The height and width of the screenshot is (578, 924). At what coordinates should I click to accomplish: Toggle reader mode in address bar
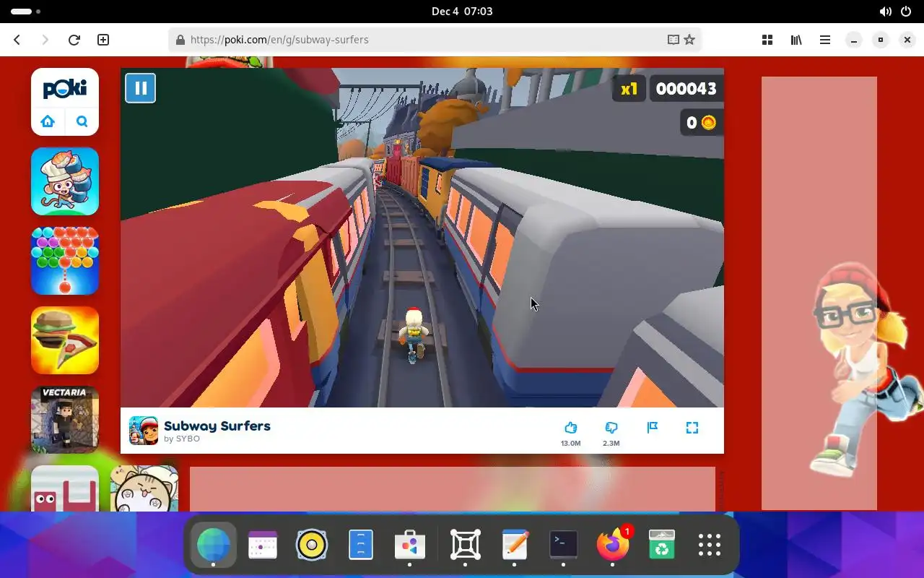tap(673, 40)
